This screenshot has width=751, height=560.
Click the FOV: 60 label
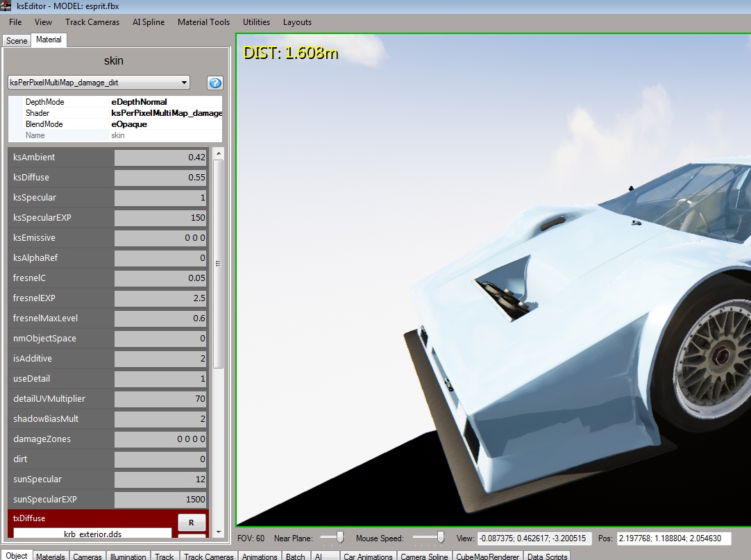[251, 538]
